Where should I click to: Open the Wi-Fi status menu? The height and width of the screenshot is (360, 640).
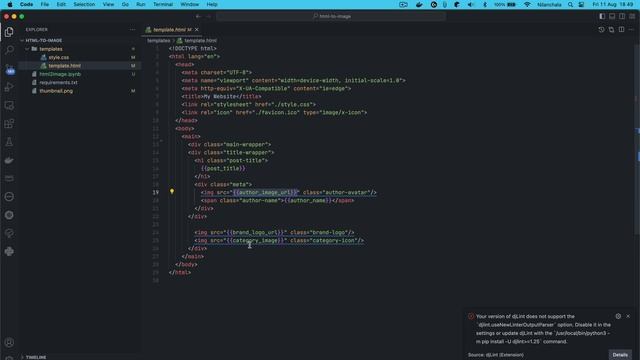point(527,4)
